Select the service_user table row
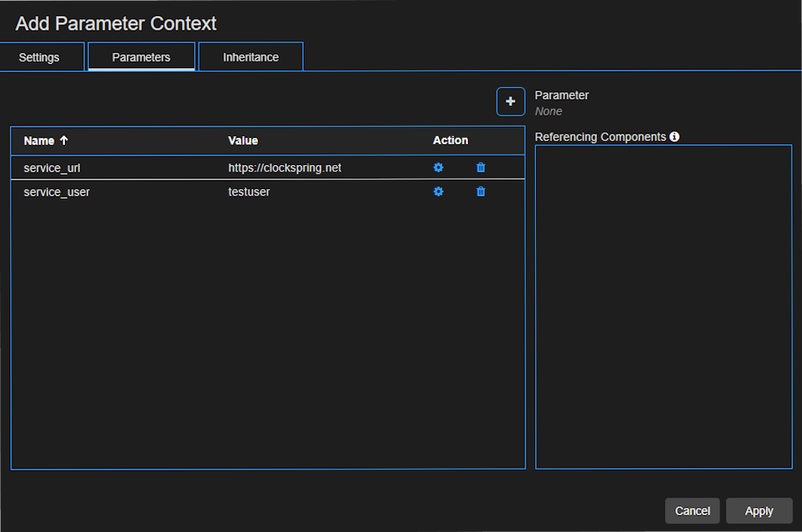 pyautogui.click(x=160, y=191)
